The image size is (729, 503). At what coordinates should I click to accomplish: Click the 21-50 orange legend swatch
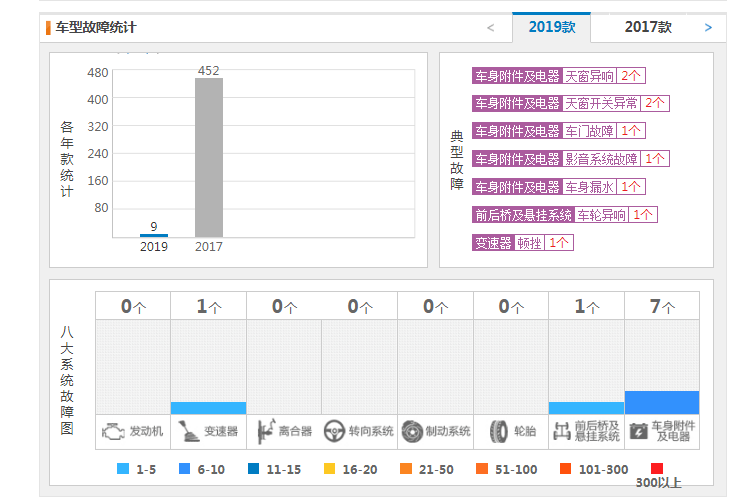[406, 469]
